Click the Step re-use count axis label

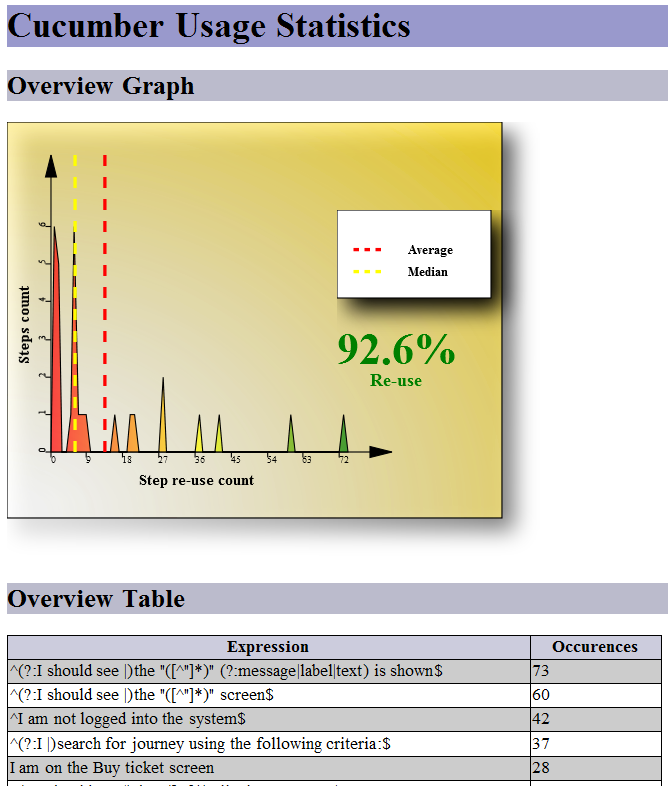point(196,480)
